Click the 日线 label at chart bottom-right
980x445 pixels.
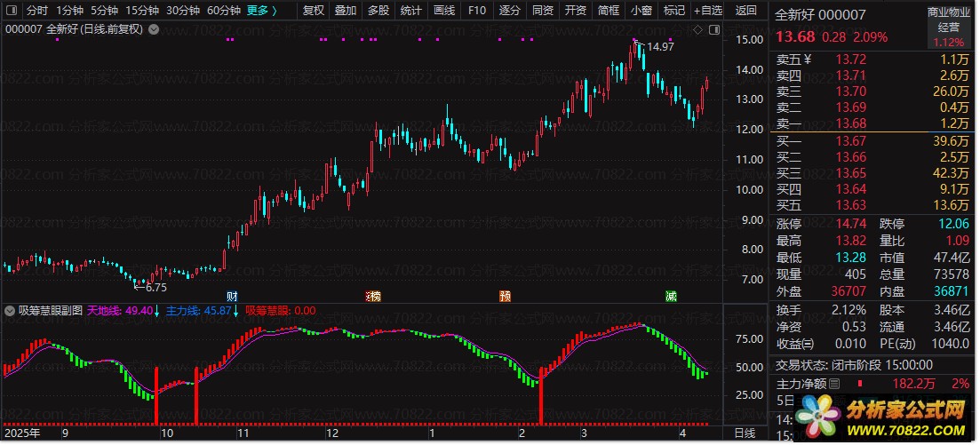[745, 433]
